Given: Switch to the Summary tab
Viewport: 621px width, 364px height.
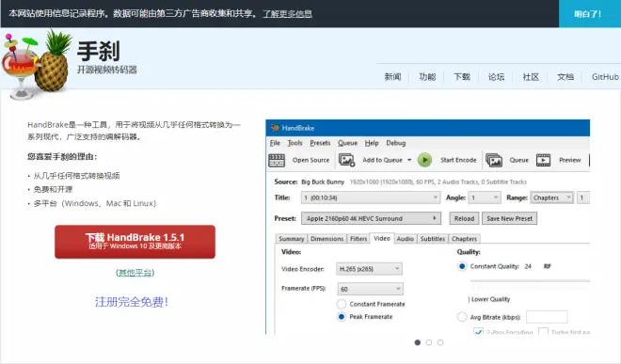Looking at the screenshot, I should click(x=291, y=239).
